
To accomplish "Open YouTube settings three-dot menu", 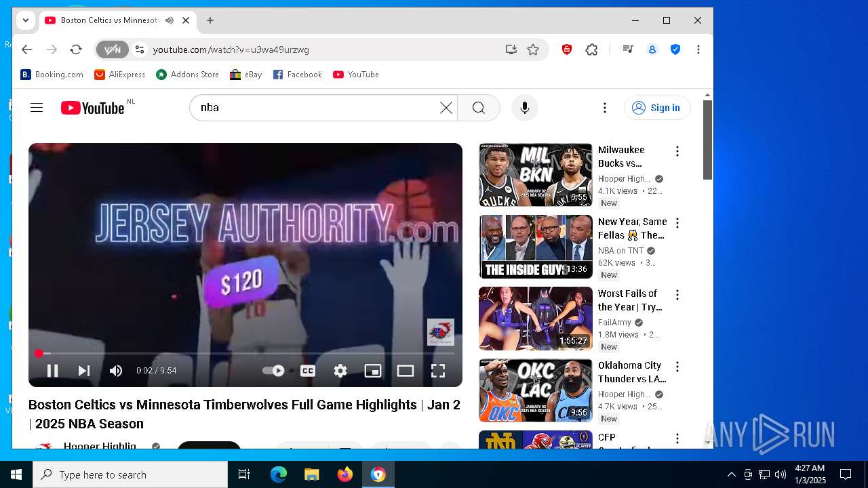I will 605,108.
